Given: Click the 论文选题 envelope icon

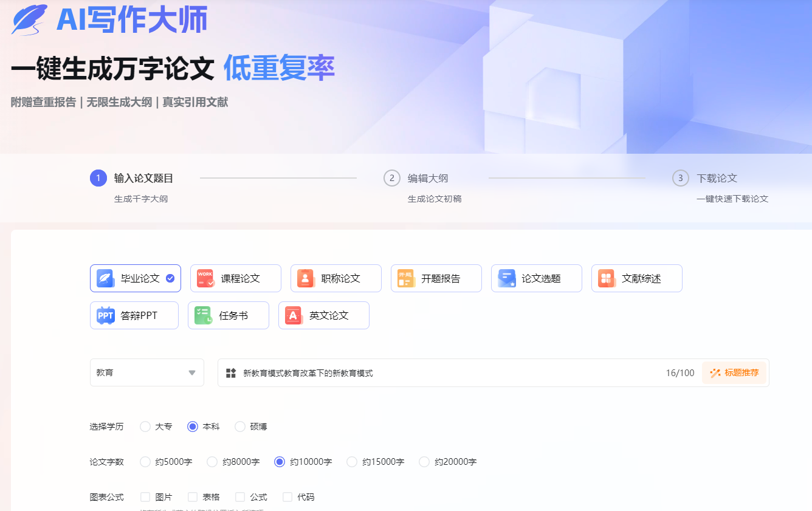Looking at the screenshot, I should click(506, 278).
